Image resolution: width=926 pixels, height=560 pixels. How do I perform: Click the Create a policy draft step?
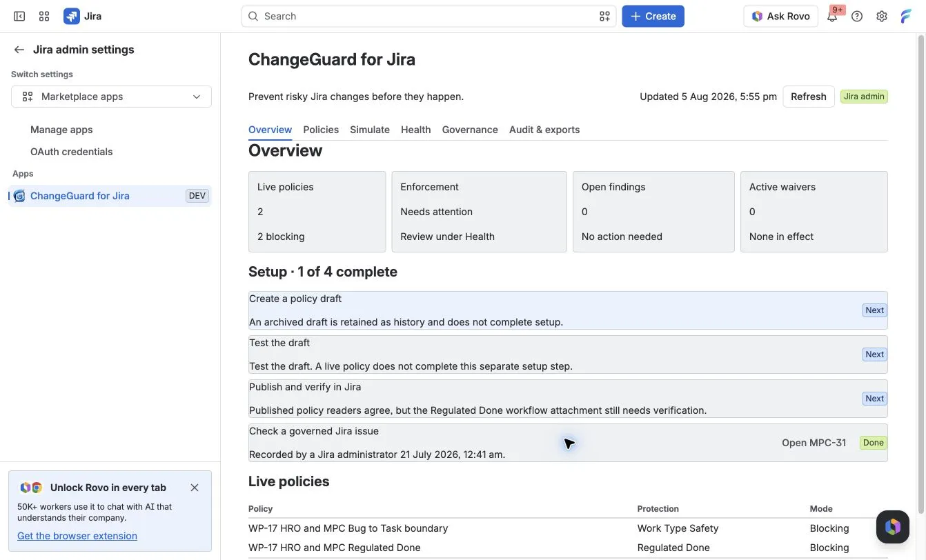[x=568, y=310]
